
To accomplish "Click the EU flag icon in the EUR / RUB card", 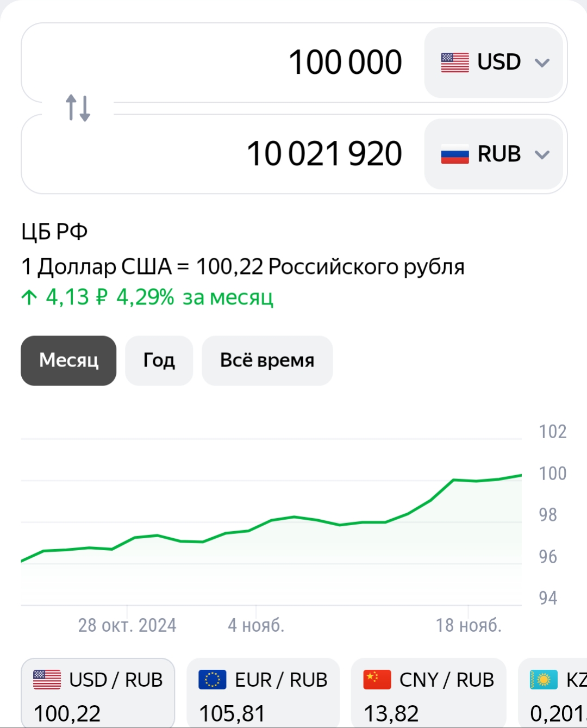I will [213, 680].
